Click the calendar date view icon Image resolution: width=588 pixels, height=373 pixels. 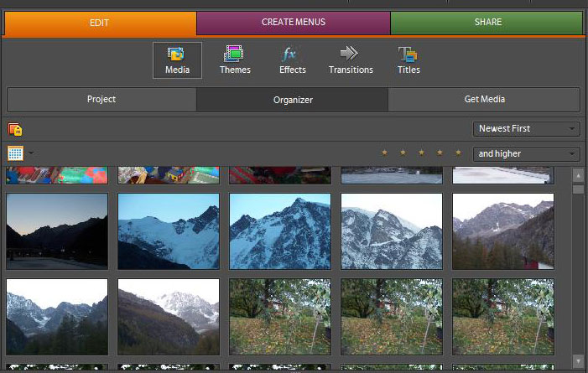pyautogui.click(x=15, y=153)
